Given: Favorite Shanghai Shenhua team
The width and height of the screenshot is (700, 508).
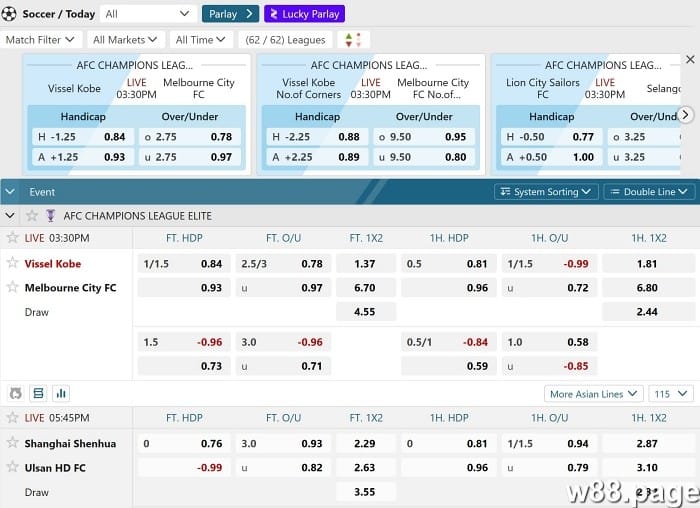Looking at the screenshot, I should (x=12, y=443).
